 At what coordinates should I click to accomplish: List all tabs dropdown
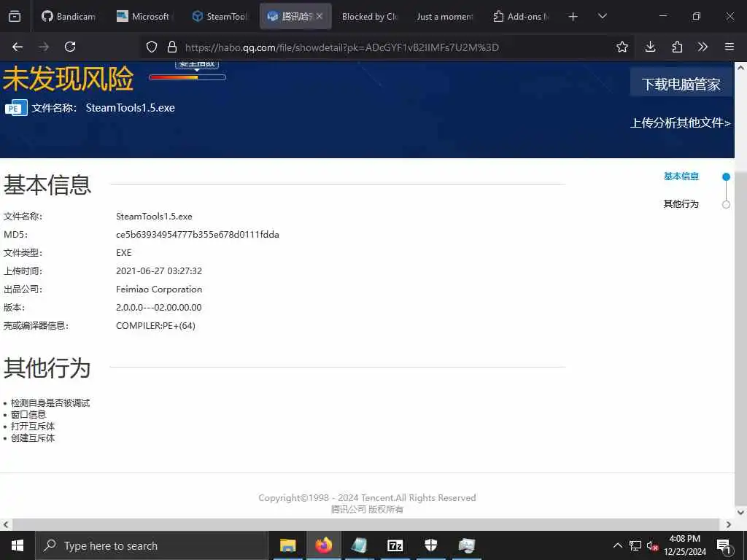pyautogui.click(x=602, y=17)
